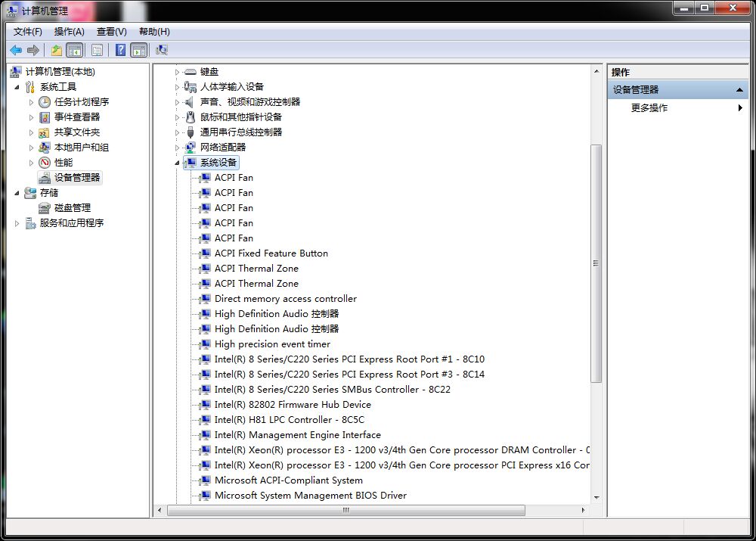Expand the 事件查看器 node

(x=31, y=117)
